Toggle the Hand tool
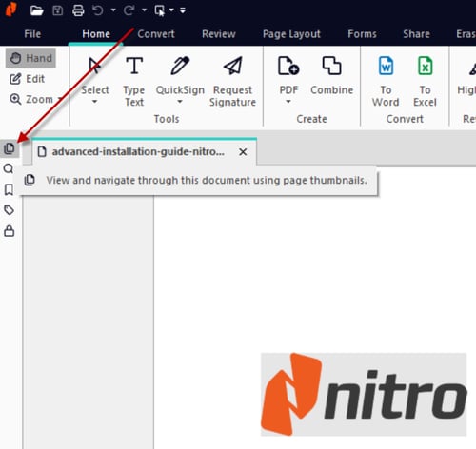Viewport: 476px width, 449px height. click(x=30, y=58)
